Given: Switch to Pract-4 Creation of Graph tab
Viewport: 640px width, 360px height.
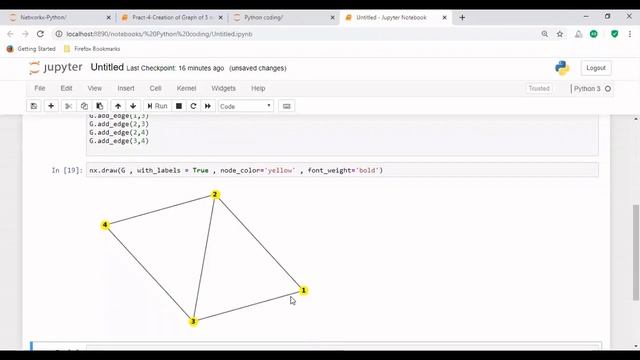Looking at the screenshot, I should (x=171, y=18).
